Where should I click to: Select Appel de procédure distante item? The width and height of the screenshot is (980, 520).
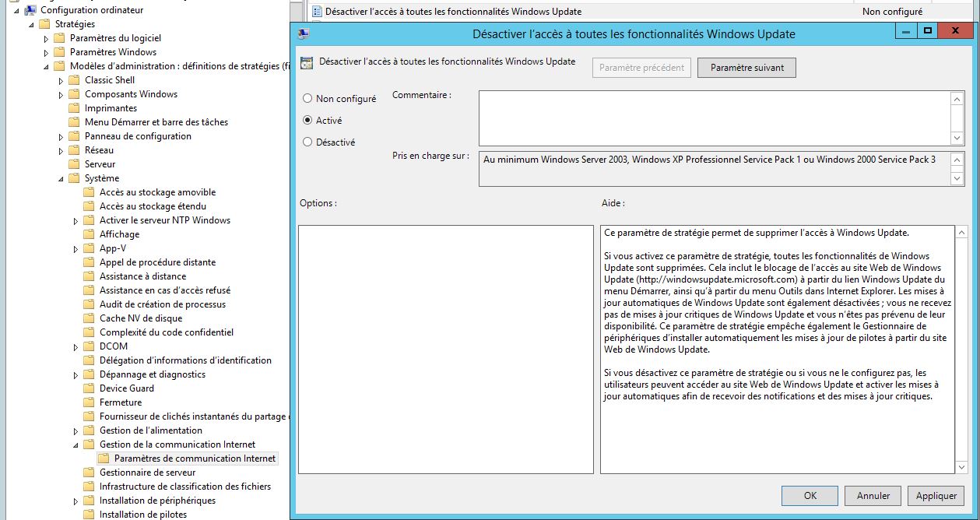[157, 262]
